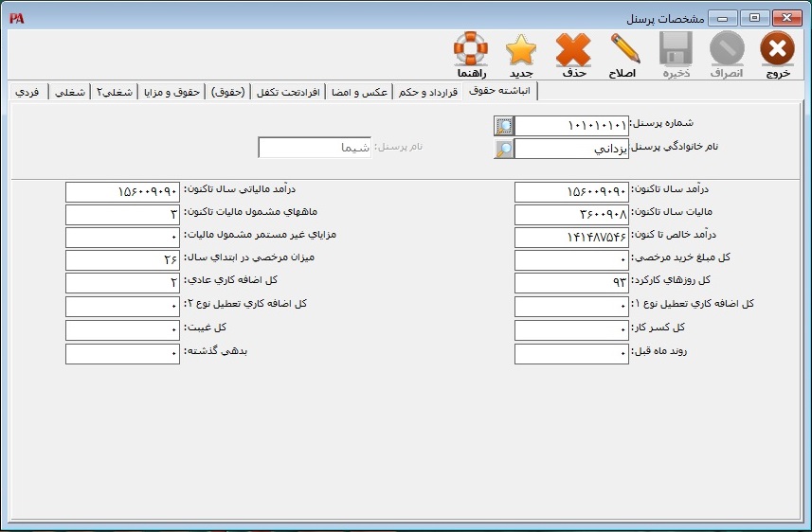The image size is (812, 532).
Task: Click the مالیات سال تاکنون value field
Action: click(x=571, y=215)
